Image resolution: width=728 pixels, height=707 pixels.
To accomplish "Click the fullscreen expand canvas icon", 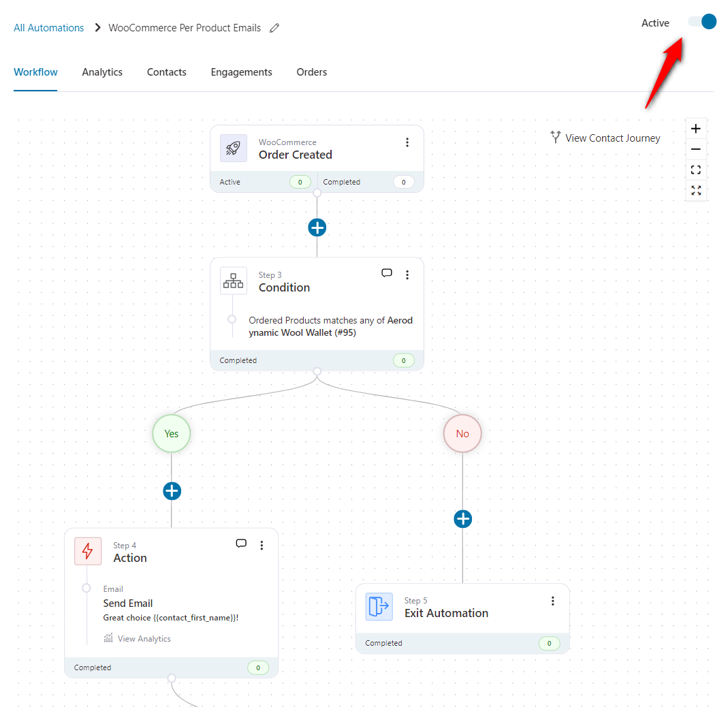I will [x=695, y=191].
